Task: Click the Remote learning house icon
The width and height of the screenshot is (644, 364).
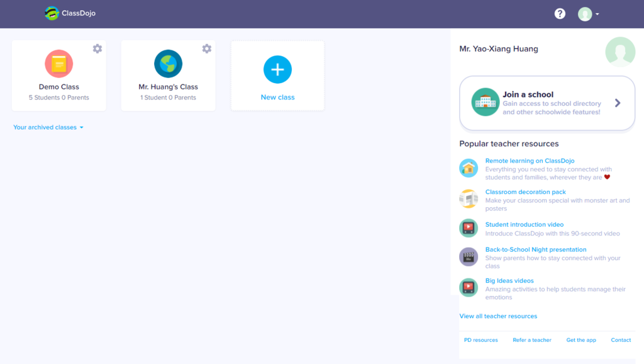Action: pyautogui.click(x=469, y=168)
